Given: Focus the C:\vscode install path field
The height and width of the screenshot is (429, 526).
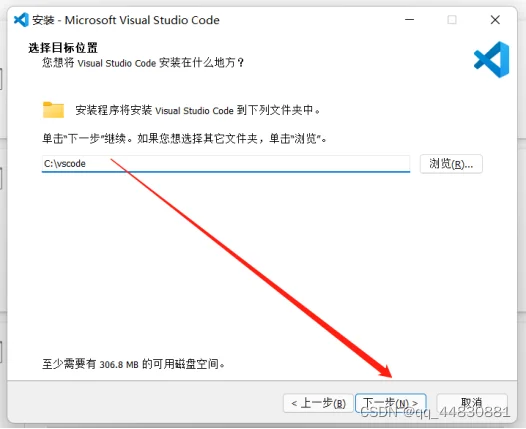Looking at the screenshot, I should tap(226, 164).
